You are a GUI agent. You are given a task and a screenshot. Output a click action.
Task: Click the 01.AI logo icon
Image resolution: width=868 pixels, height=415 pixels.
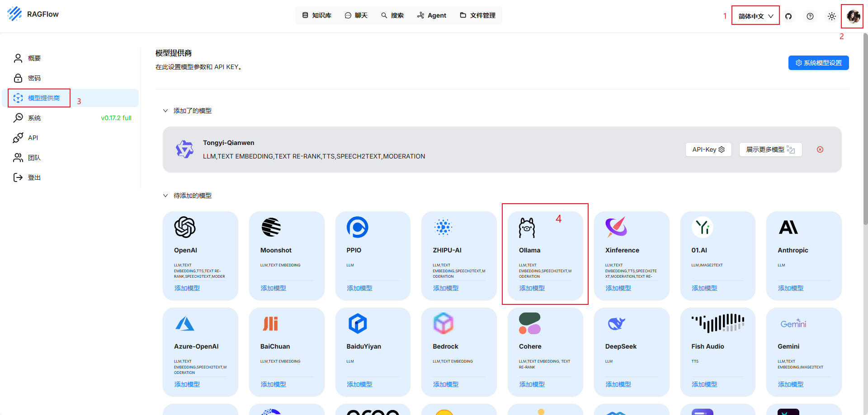(703, 227)
